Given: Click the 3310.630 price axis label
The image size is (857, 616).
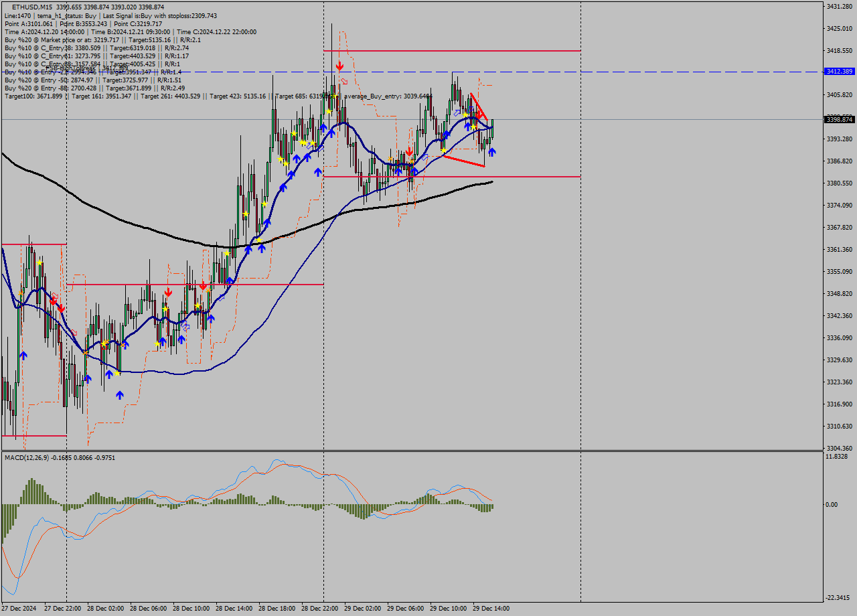Looking at the screenshot, I should coord(839,426).
